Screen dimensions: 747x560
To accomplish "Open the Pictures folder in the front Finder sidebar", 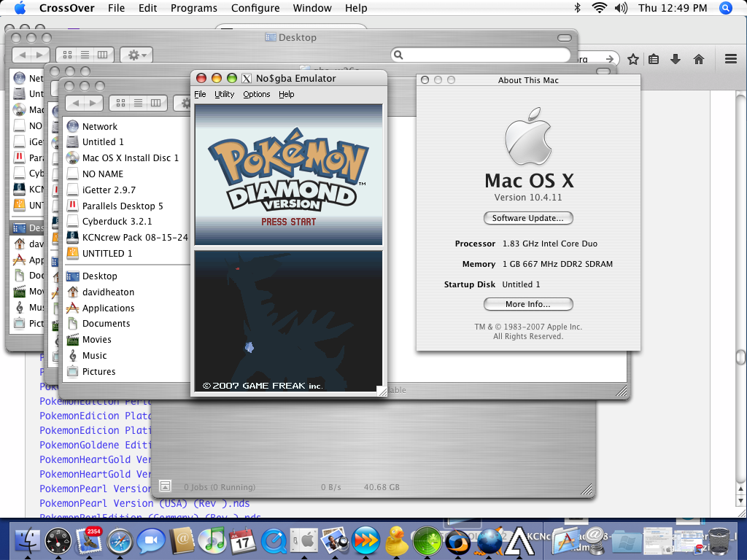I will (x=98, y=371).
